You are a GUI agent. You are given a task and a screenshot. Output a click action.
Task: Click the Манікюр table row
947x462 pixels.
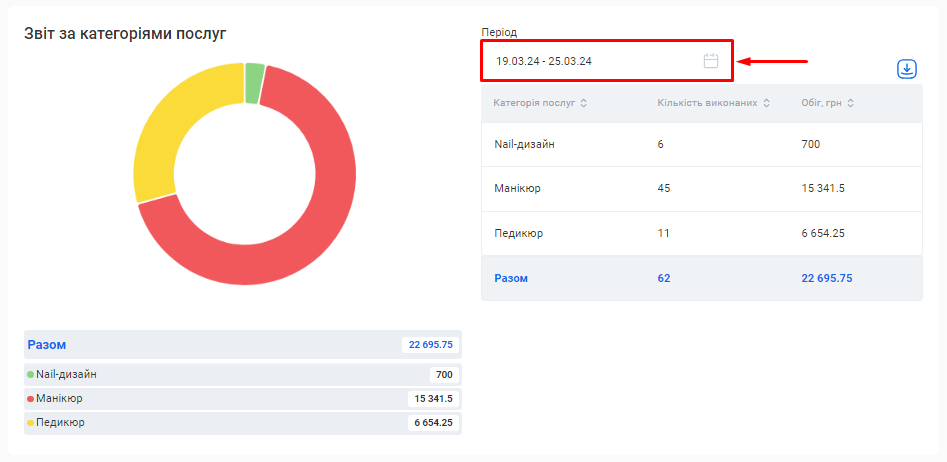pyautogui.click(x=701, y=189)
